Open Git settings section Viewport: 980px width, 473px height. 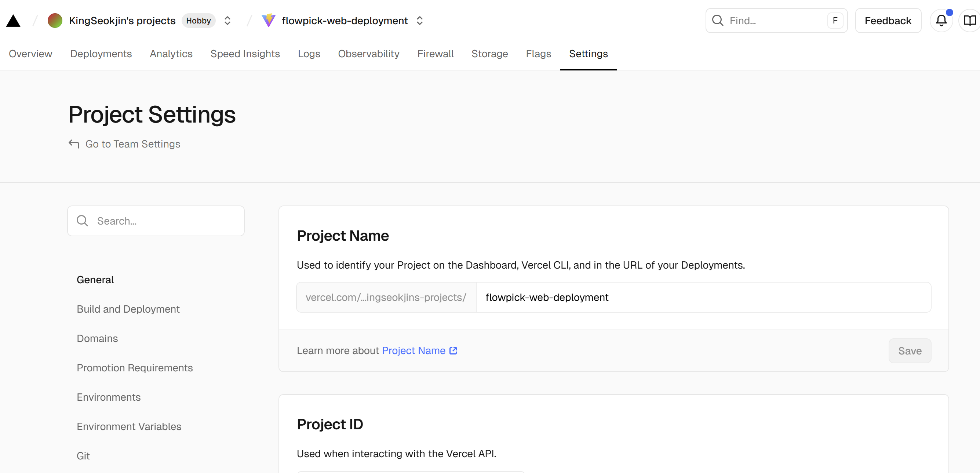click(83, 455)
